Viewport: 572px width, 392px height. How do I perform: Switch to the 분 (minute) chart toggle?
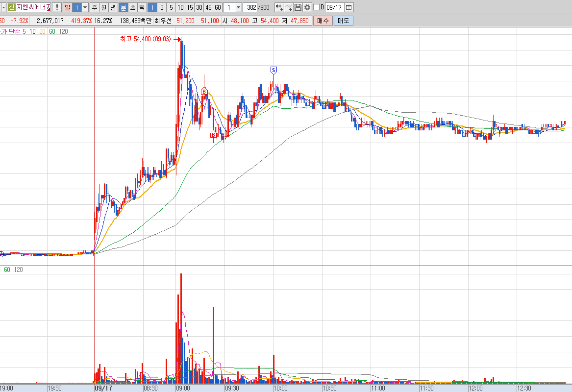pyautogui.click(x=124, y=7)
